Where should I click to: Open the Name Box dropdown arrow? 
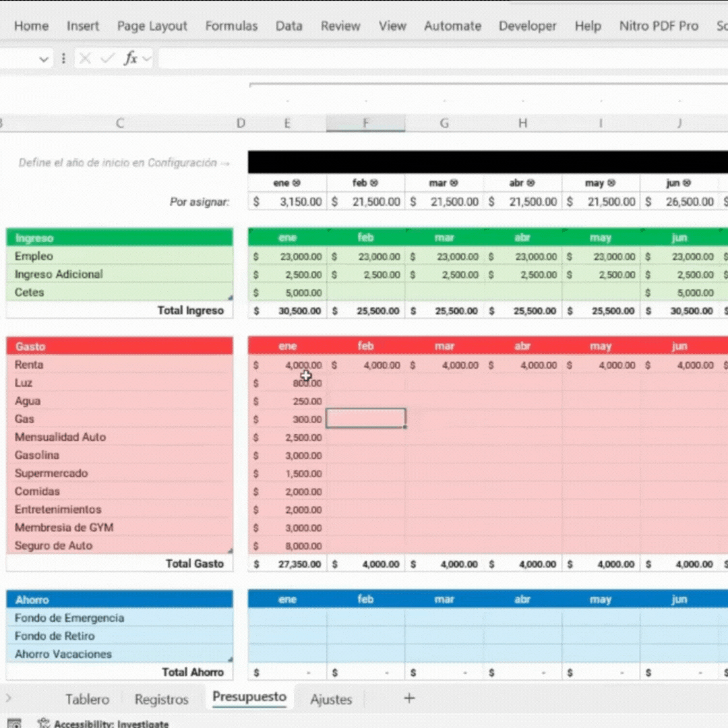(44, 59)
